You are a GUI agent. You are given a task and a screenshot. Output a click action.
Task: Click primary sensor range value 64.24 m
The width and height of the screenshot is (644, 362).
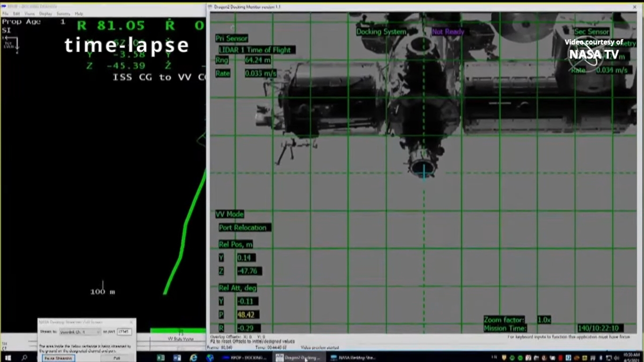coord(258,60)
